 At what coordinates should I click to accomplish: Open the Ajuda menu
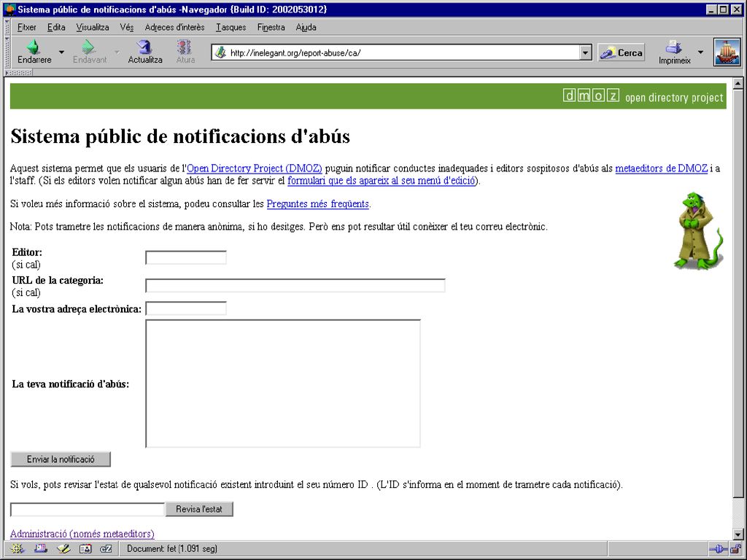(x=306, y=27)
